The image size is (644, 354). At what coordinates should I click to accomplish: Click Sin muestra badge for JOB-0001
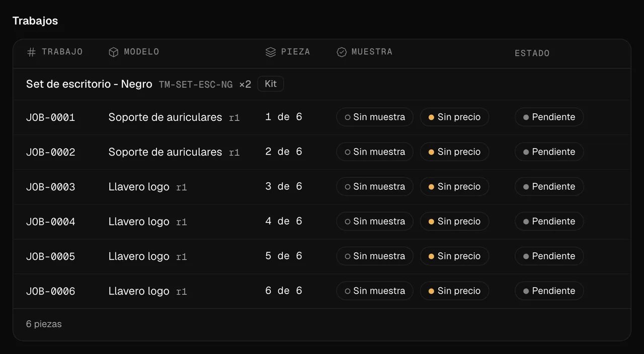pos(375,117)
